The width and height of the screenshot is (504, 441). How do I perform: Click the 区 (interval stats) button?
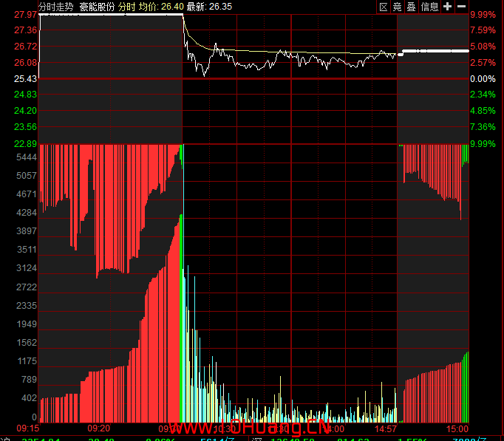pos(383,7)
